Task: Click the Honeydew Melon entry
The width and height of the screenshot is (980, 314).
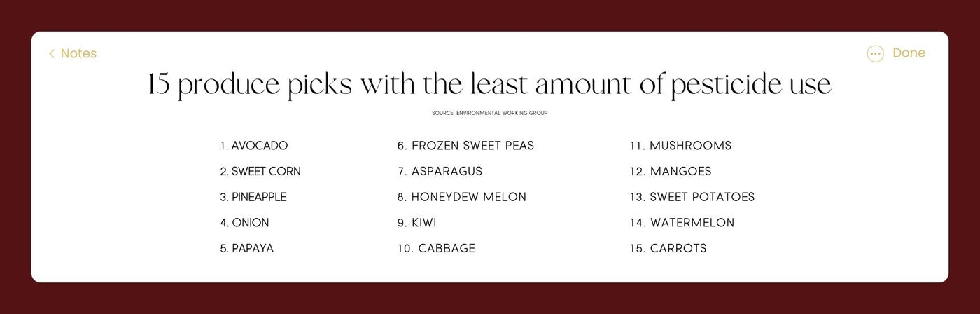Action: tap(461, 197)
